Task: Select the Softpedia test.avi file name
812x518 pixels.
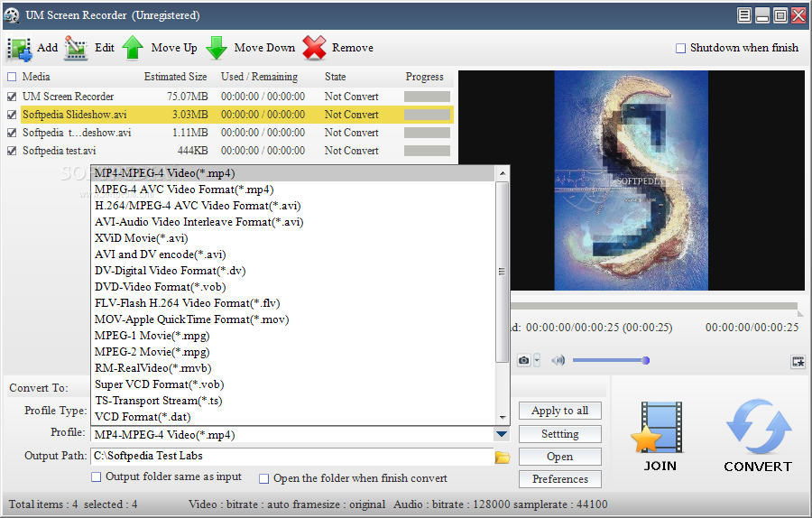Action: pyautogui.click(x=59, y=152)
